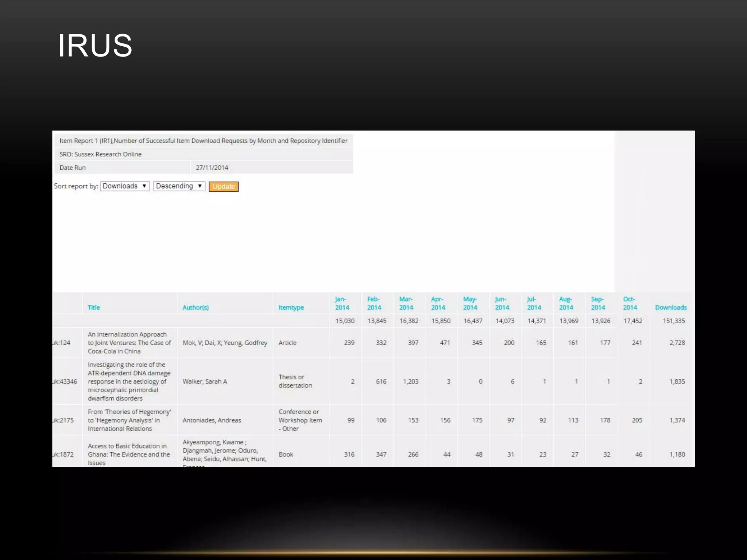Open the Downloads sort-by dropdown
The image size is (747, 560).
125,186
